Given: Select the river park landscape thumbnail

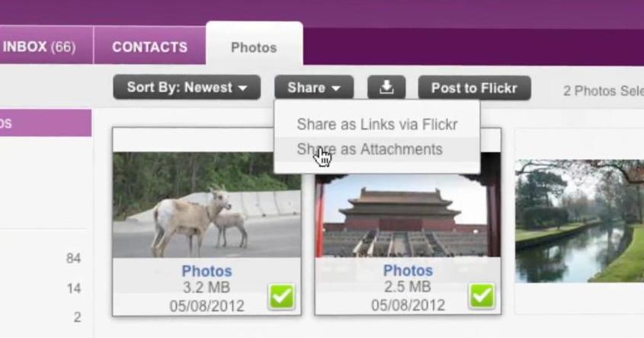Looking at the screenshot, I should click(579, 221).
